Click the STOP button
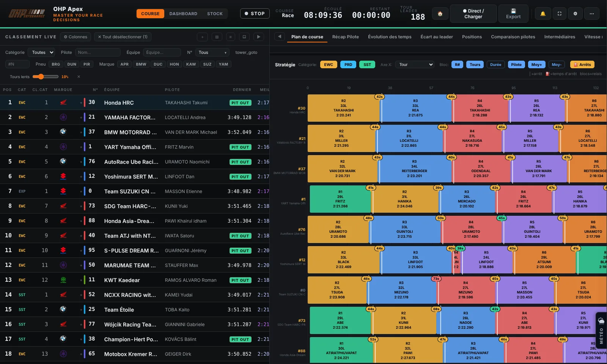The height and width of the screenshot is (364, 607). click(255, 14)
